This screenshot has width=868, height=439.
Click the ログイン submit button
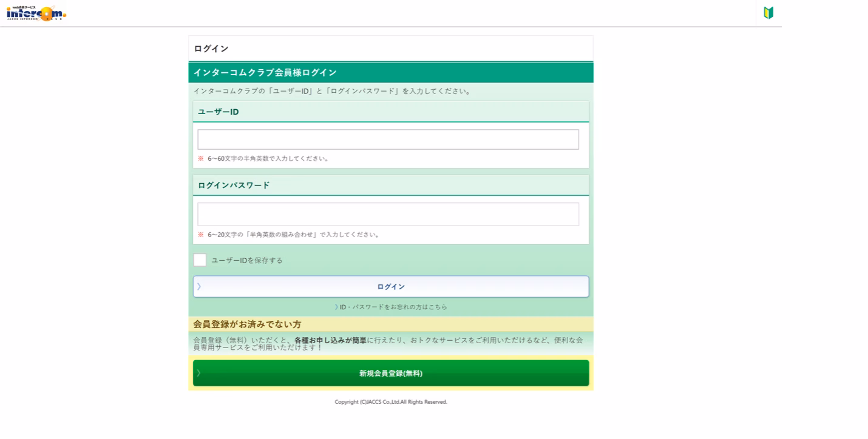pyautogui.click(x=391, y=287)
